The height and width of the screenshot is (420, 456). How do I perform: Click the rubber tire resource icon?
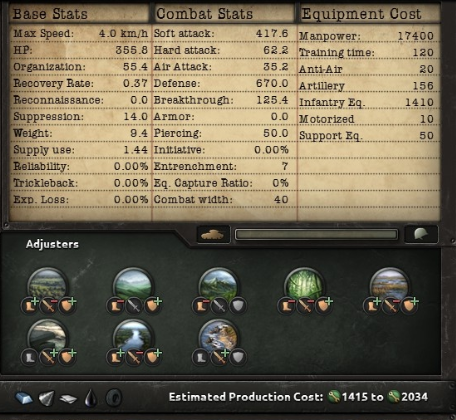coord(114,398)
